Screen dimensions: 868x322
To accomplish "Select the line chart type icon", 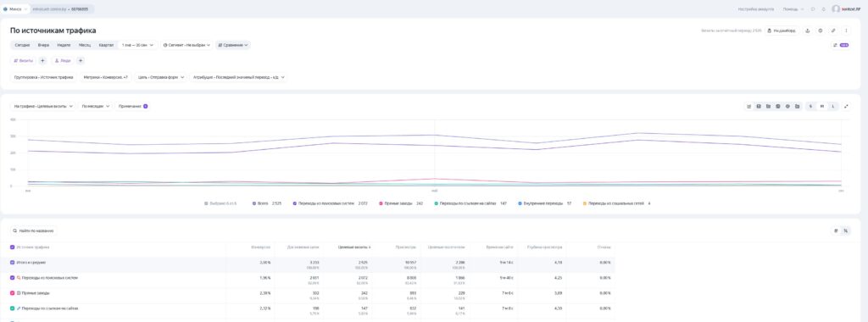I will (749, 106).
